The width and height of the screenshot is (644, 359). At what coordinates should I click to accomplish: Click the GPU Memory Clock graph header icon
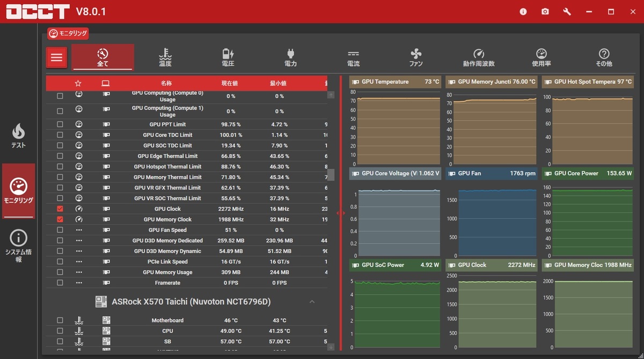point(548,265)
